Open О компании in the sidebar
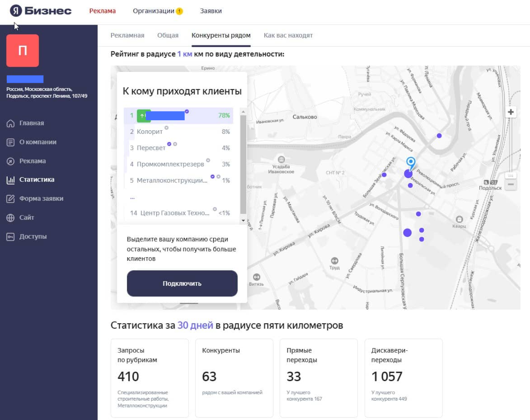 (x=38, y=142)
